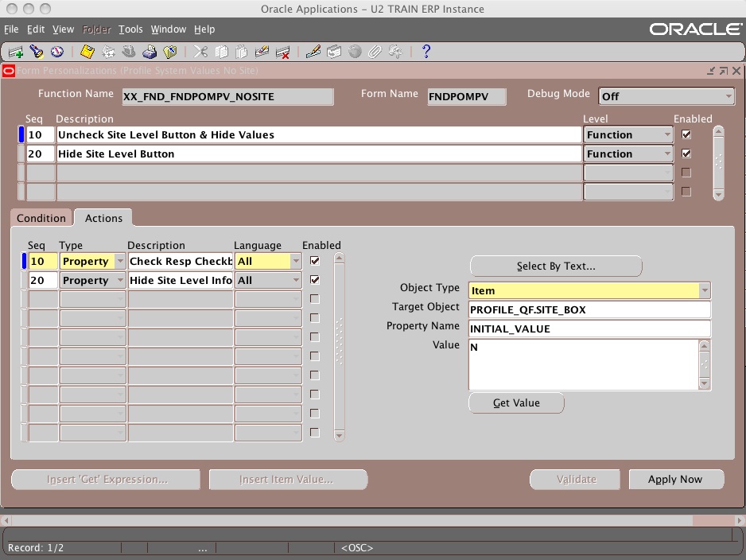Click the Copy toolbar icon
The image size is (746, 560).
pyautogui.click(x=222, y=52)
